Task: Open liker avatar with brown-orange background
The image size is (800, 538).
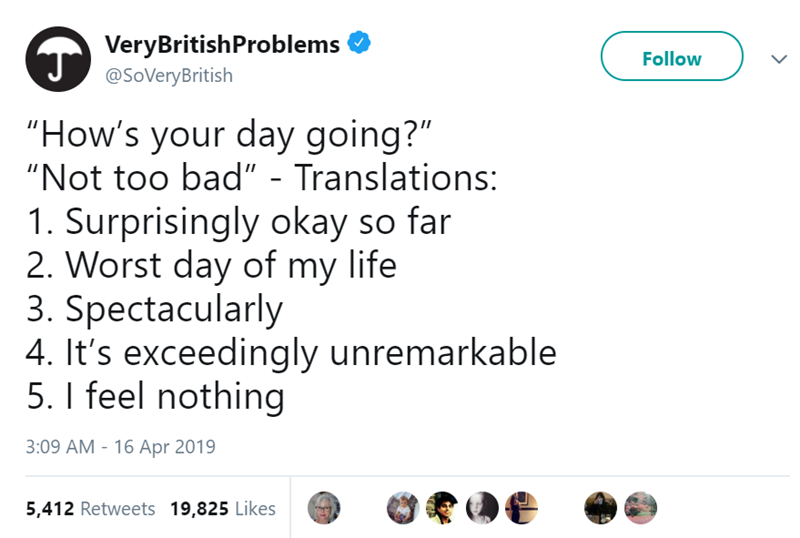Action: (518, 508)
